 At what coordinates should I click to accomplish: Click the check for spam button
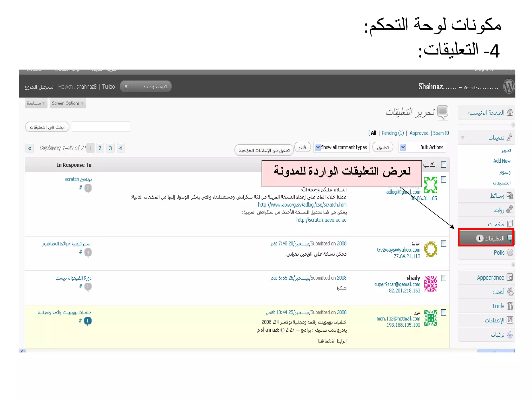pos(264,150)
